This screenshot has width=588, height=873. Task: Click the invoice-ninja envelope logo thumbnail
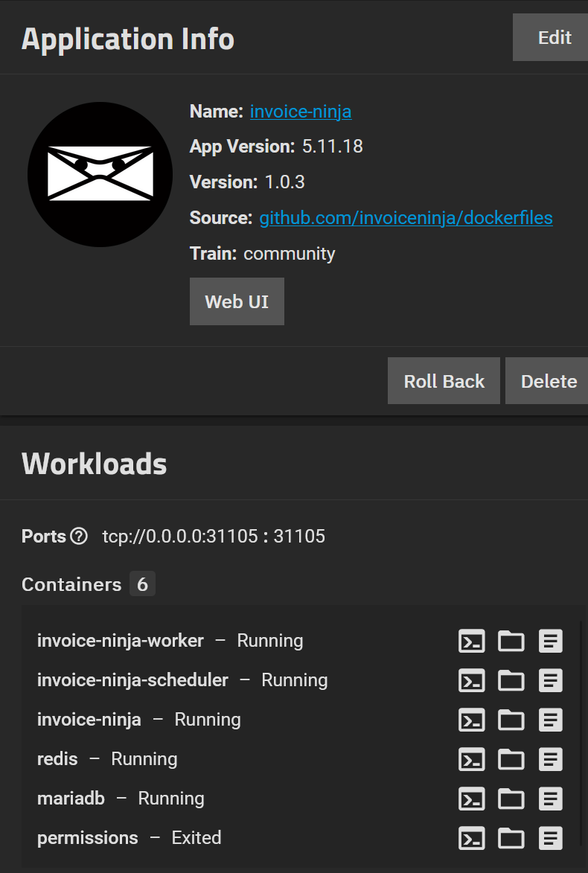click(x=100, y=174)
